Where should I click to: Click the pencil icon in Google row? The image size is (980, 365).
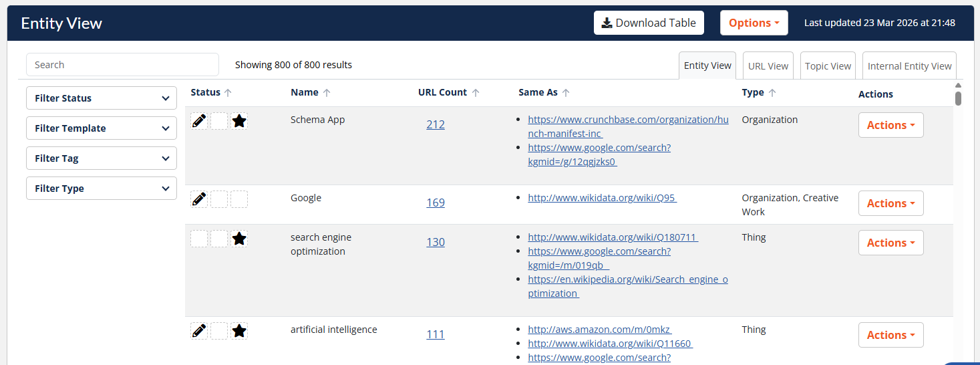click(x=199, y=199)
